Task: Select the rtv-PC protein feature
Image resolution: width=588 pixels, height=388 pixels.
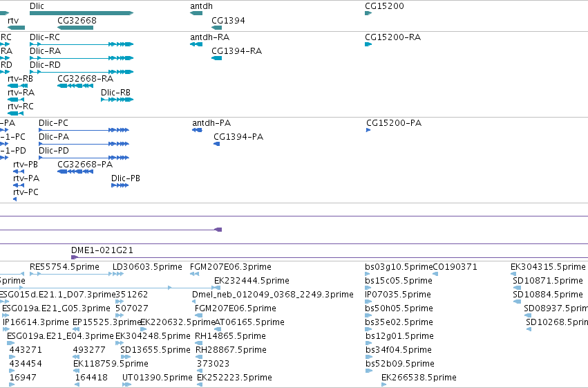Action: (15, 199)
